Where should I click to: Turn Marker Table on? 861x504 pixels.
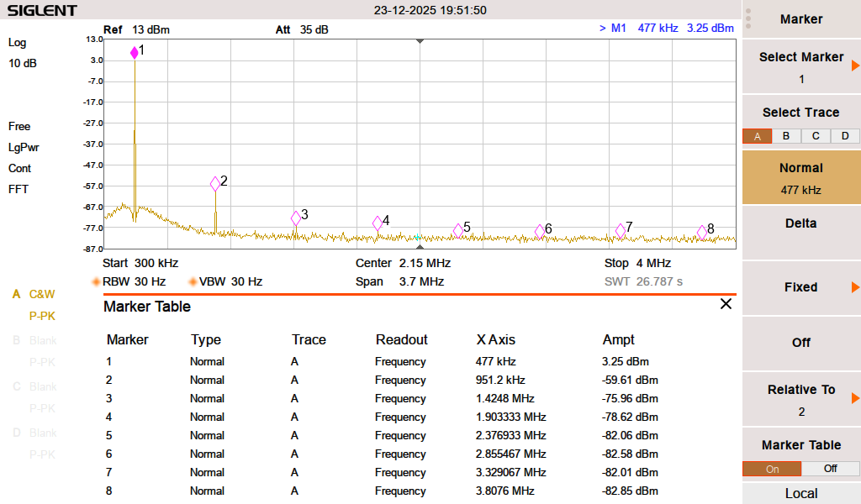coord(772,469)
